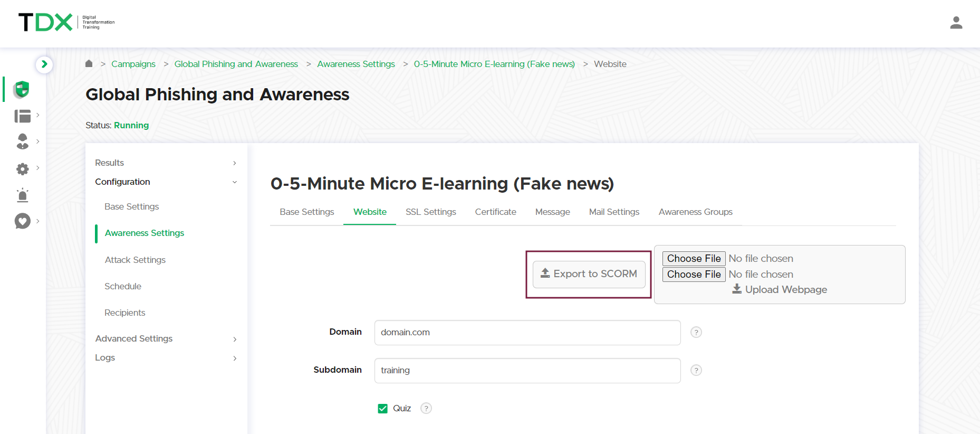The height and width of the screenshot is (434, 980).
Task: Click into the Subdomain text field
Action: [527, 371]
